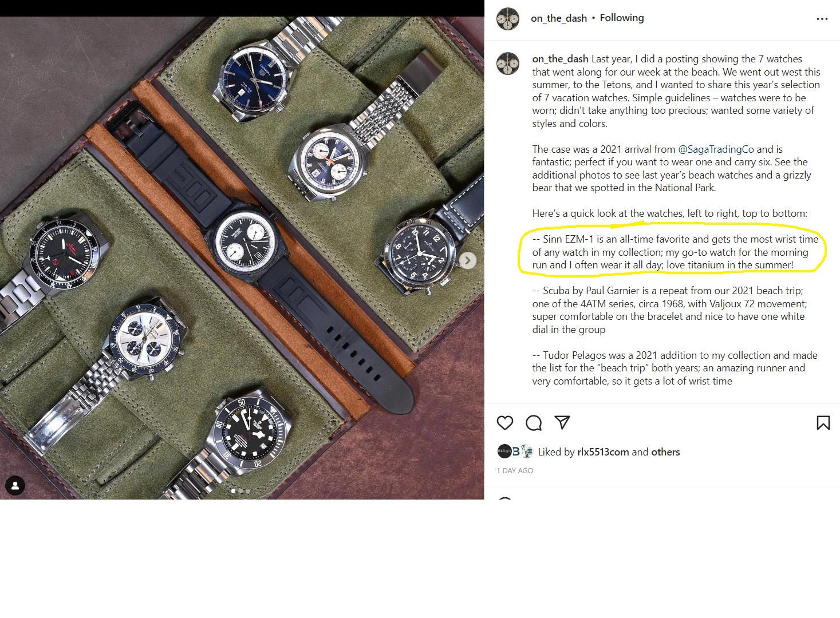Click the 1 DAY AGO timestamp
This screenshot has height=618, width=840.
(x=515, y=471)
